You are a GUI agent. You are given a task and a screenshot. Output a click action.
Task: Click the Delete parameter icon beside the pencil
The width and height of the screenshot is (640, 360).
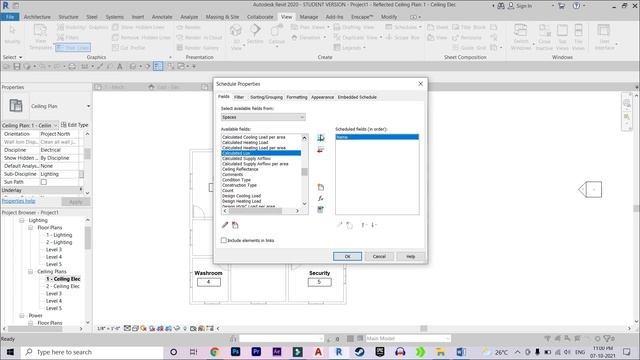pyautogui.click(x=235, y=225)
